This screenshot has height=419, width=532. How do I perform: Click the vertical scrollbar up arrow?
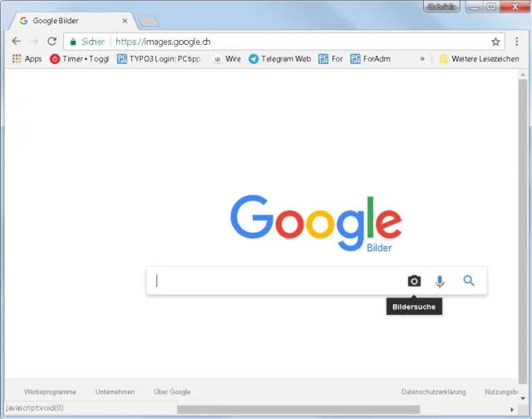click(x=523, y=74)
